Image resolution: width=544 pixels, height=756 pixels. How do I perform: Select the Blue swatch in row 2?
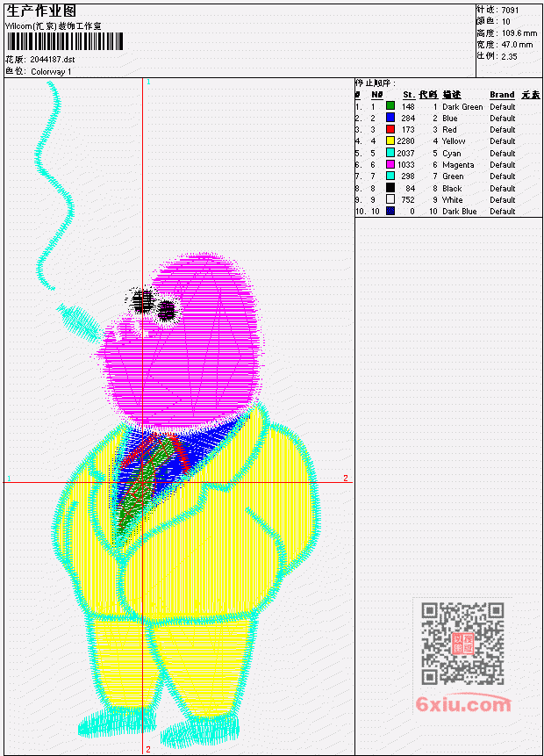(x=390, y=118)
